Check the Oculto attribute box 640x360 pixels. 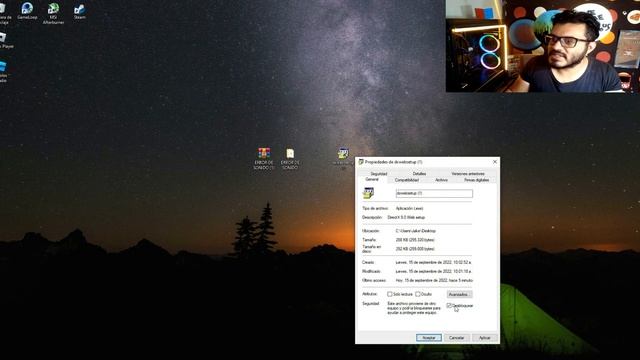[418, 294]
